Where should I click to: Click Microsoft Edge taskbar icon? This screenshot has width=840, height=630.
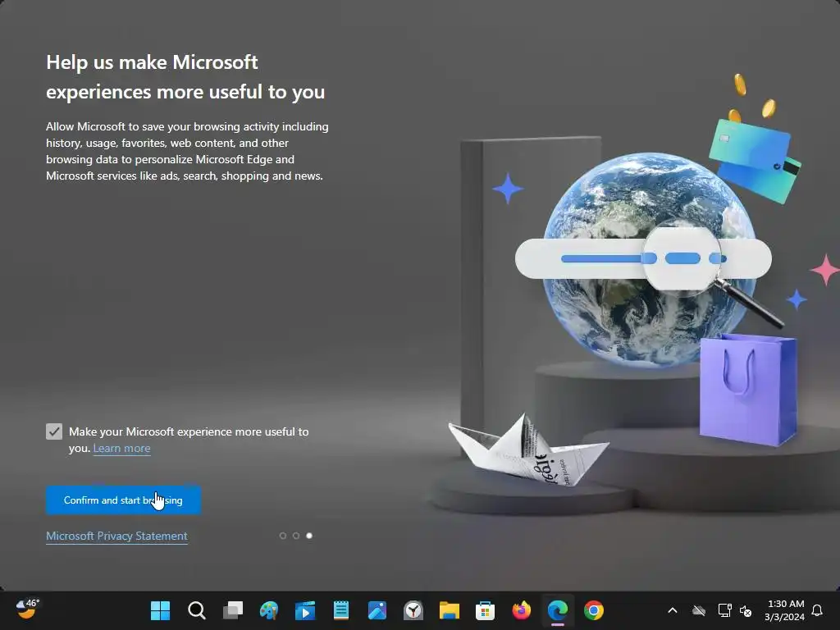click(558, 610)
